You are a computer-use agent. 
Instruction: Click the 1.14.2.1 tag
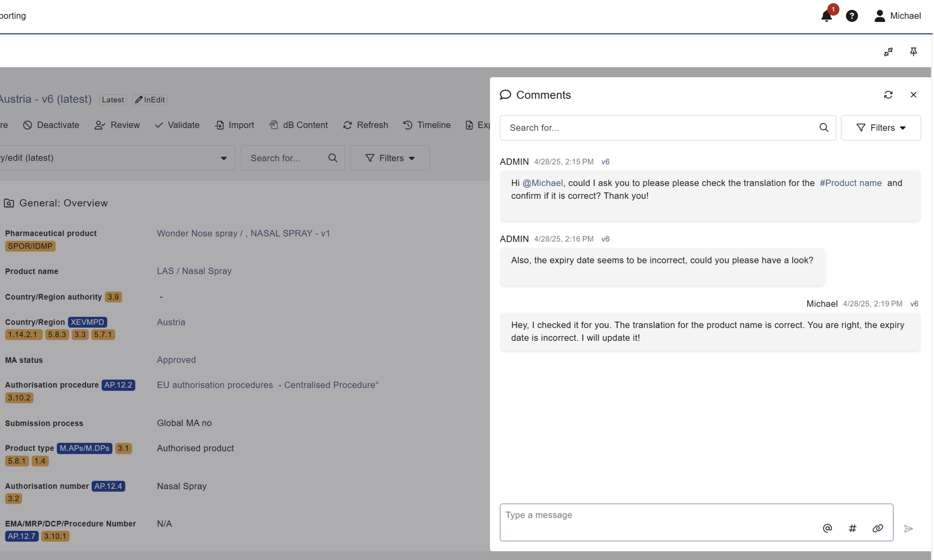point(24,335)
